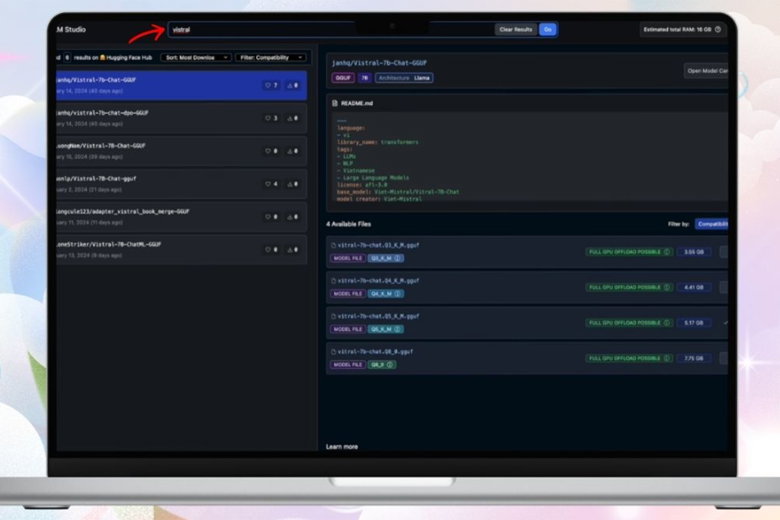Click GPU offload info icon for 5.17 GB file
This screenshot has width=780, height=520.
[x=667, y=322]
